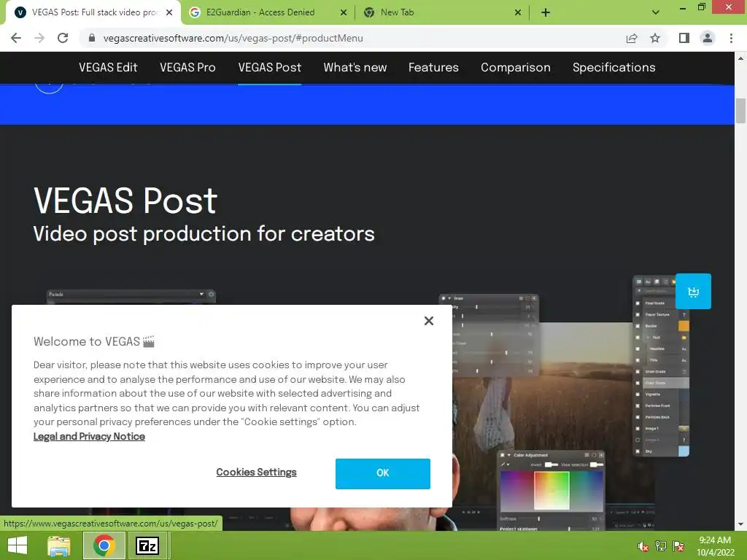Click the "Welcome to VEGAS" dialog title
This screenshot has width=747, height=560.
(x=94, y=341)
